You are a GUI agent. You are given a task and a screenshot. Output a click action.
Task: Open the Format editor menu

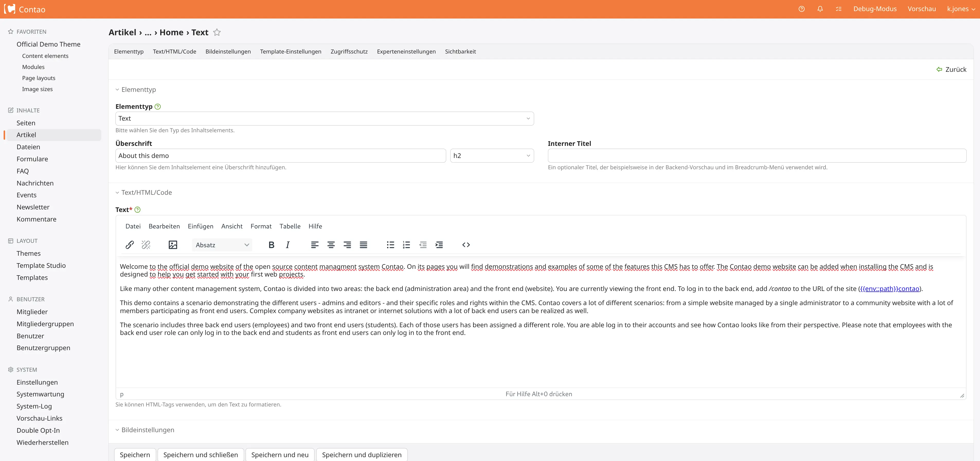(x=261, y=226)
